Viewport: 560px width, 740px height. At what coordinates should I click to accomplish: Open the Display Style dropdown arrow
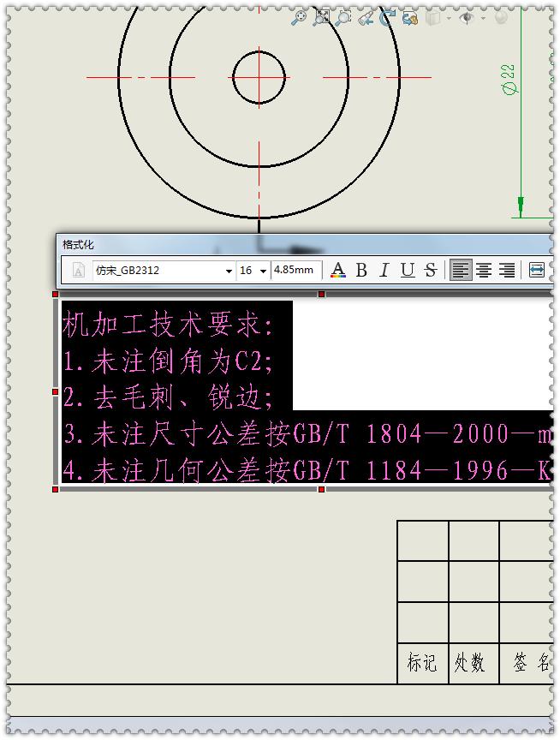(449, 18)
